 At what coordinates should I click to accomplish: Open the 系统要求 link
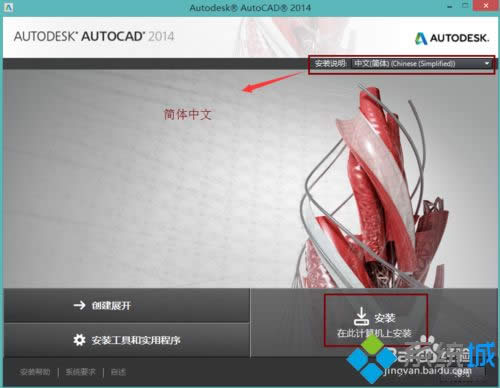[80, 372]
